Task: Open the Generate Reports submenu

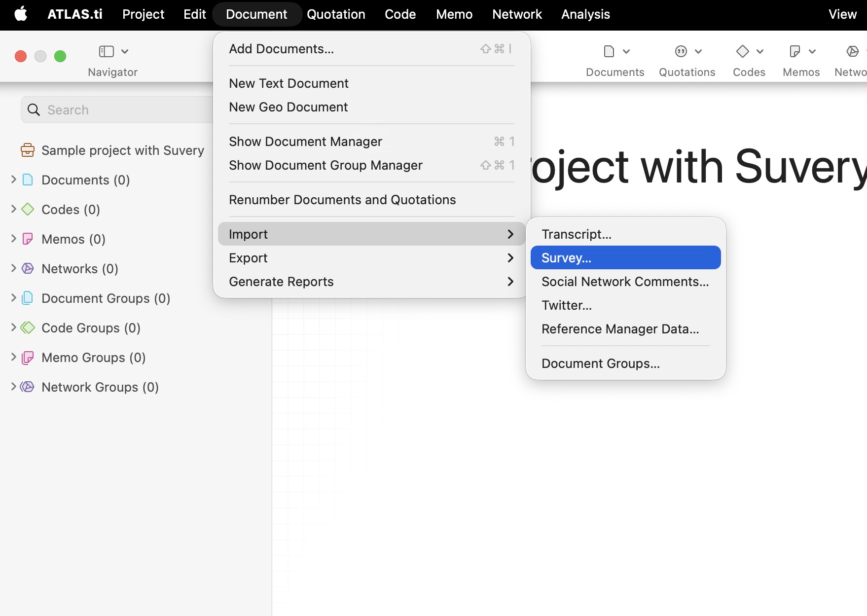Action: coord(372,282)
